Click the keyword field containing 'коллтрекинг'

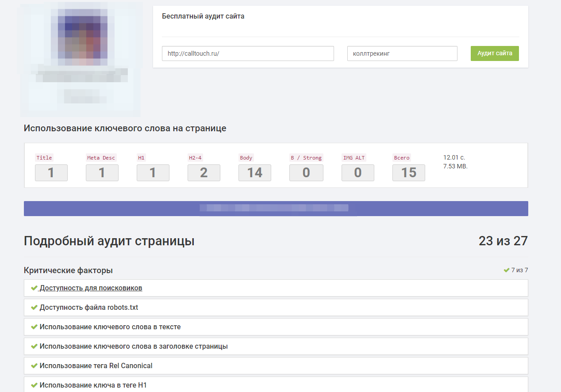coord(402,54)
